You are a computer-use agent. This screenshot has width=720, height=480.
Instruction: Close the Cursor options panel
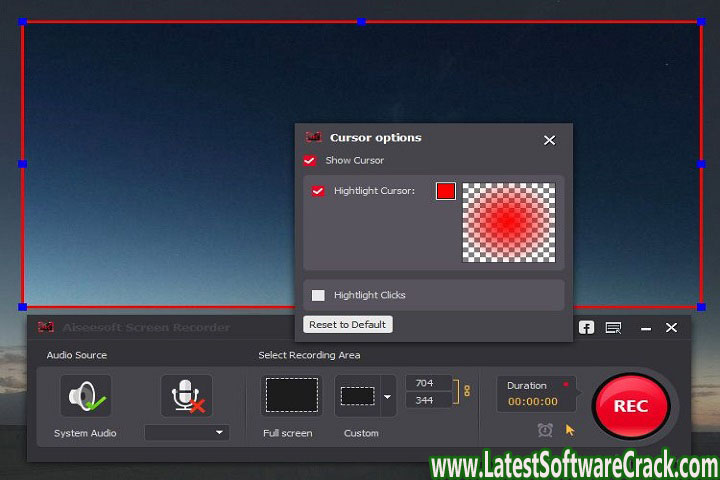[x=549, y=140]
